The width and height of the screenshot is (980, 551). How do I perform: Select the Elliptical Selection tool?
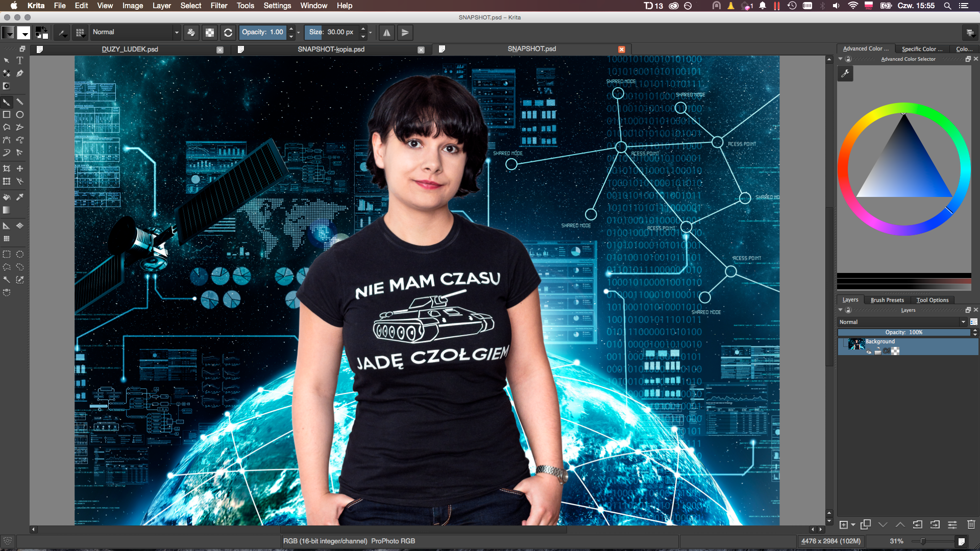pyautogui.click(x=20, y=254)
